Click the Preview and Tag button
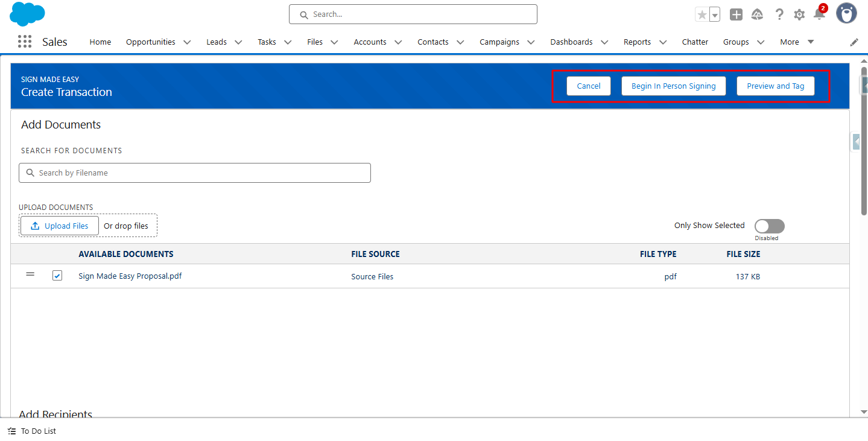 776,86
